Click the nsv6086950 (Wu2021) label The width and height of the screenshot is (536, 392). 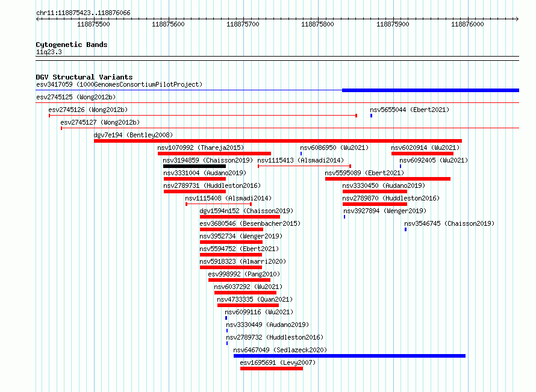click(x=334, y=148)
